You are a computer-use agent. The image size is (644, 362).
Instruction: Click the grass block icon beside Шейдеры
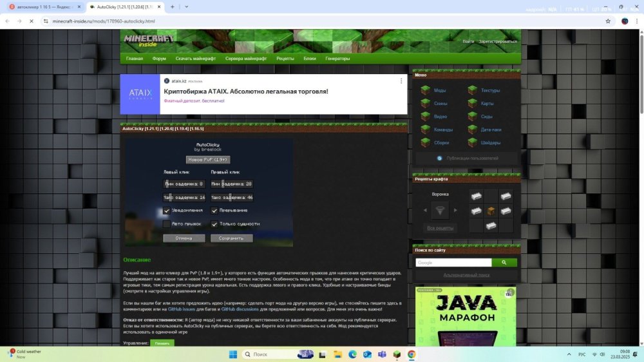472,142
